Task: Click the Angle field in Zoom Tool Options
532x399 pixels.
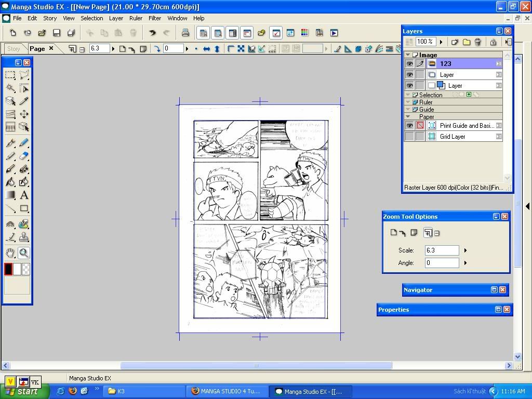Action: click(x=442, y=262)
